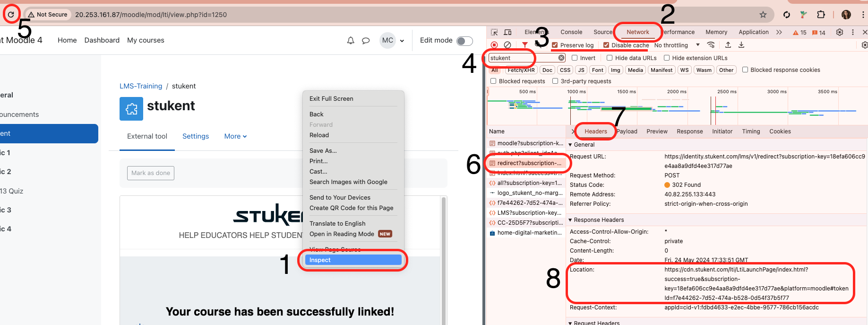
Task: Open the LMS-Training breadcrumb link
Action: coord(141,86)
